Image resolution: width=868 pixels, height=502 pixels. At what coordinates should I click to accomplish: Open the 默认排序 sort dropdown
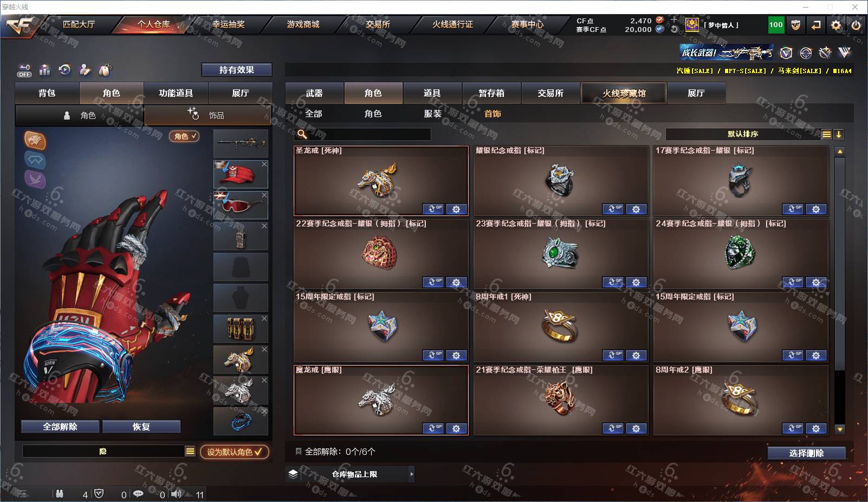coord(743,134)
